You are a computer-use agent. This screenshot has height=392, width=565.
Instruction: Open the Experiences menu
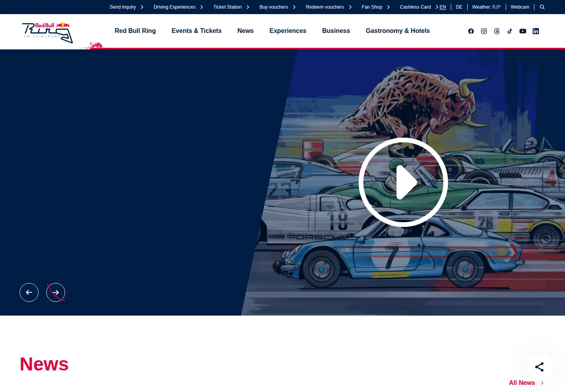point(288,31)
